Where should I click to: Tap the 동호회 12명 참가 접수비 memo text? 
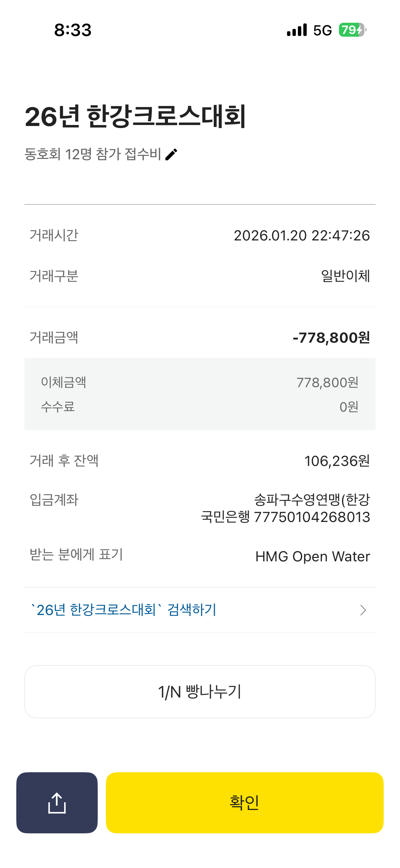click(93, 155)
